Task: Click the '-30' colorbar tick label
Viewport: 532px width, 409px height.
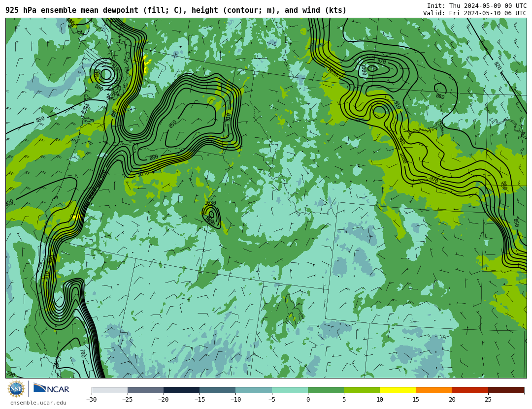Action: click(x=92, y=400)
